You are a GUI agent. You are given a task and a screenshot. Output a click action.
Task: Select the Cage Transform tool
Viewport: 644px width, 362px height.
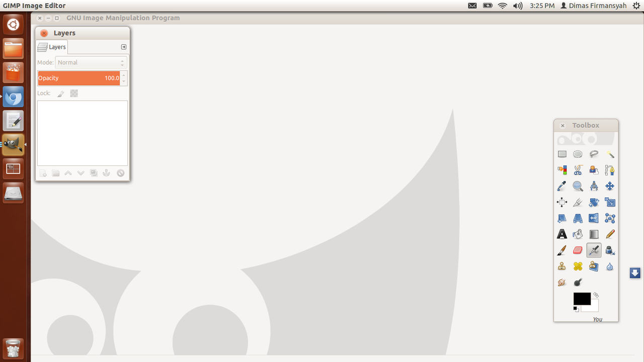coord(610,218)
